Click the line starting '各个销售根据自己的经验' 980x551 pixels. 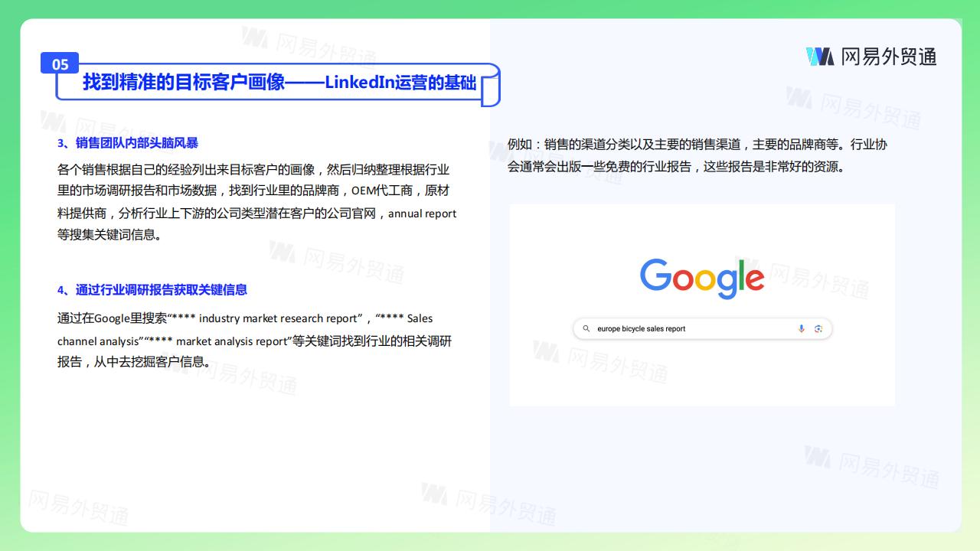253,169
